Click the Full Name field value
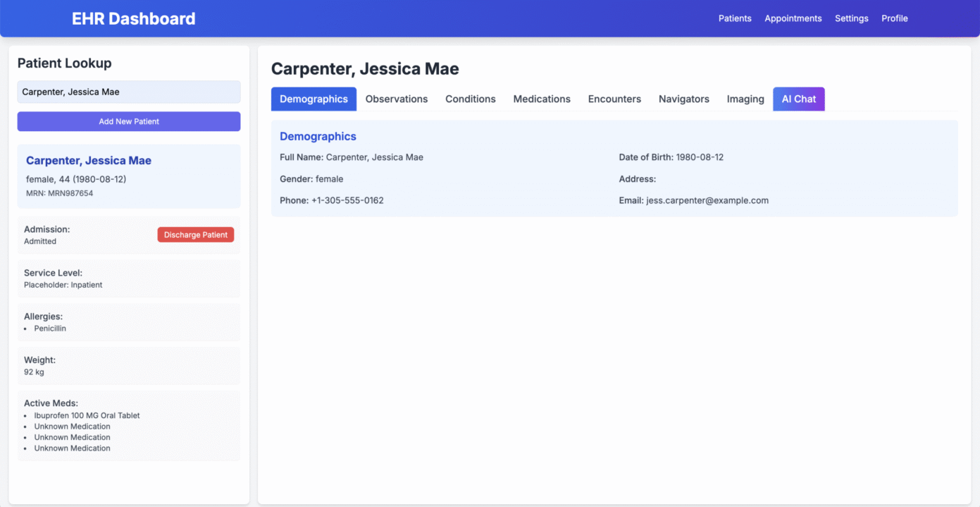Viewport: 980px width, 507px height. pyautogui.click(x=375, y=157)
